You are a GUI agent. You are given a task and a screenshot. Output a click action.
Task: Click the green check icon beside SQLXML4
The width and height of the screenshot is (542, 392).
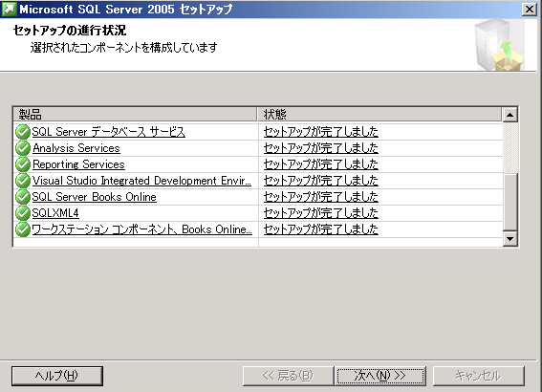pyautogui.click(x=23, y=213)
